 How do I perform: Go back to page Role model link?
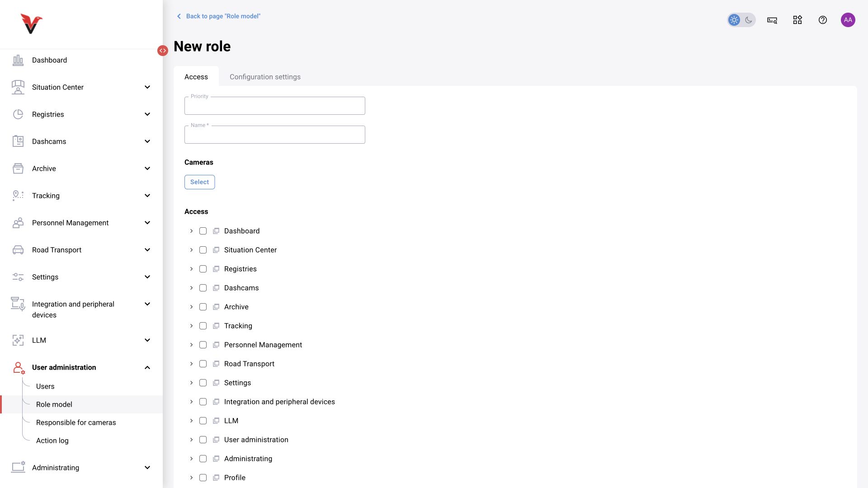pos(218,16)
